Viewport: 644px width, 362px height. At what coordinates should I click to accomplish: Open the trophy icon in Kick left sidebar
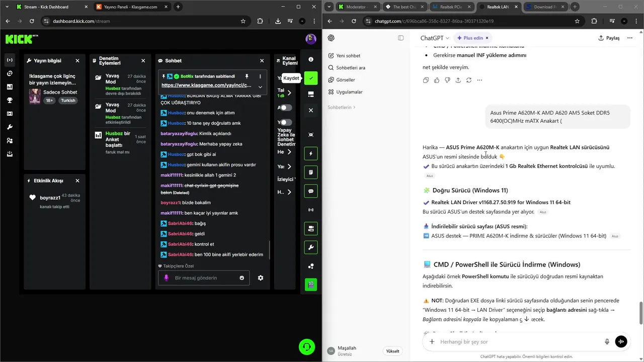[10, 100]
